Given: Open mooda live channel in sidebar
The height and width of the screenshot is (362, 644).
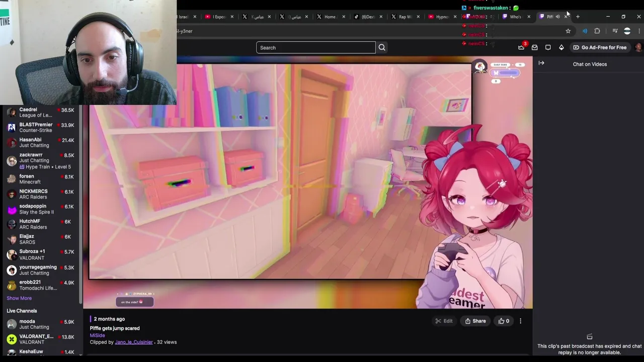Looking at the screenshot, I should click(x=41, y=324).
